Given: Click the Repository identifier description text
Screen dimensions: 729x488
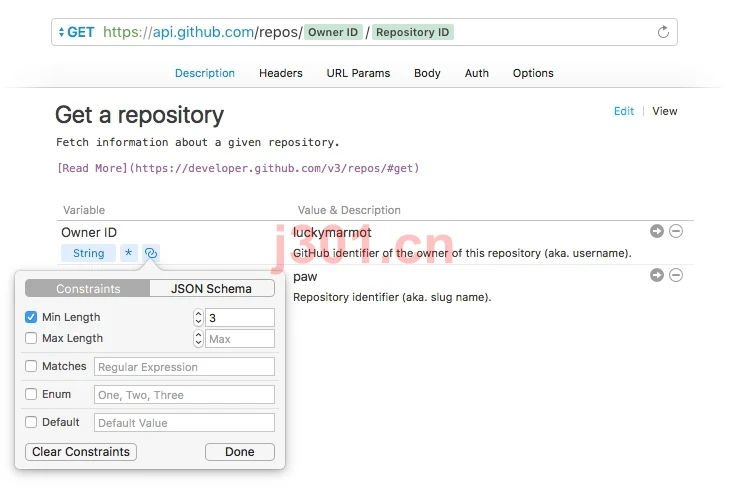Looking at the screenshot, I should tap(392, 297).
